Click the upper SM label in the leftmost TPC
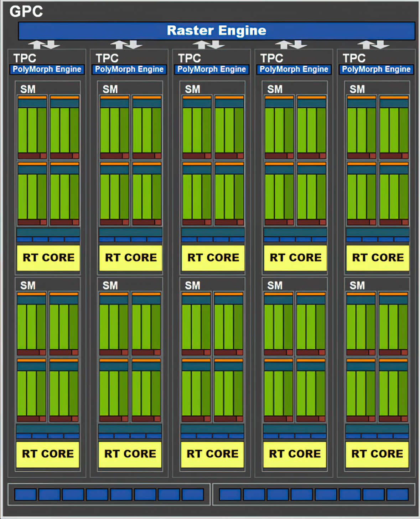420x519 pixels. [x=28, y=89]
